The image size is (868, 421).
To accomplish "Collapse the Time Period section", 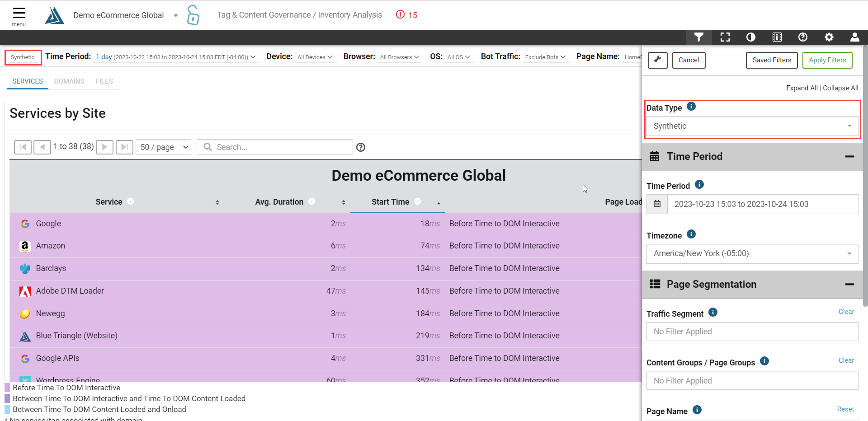I will point(849,156).
